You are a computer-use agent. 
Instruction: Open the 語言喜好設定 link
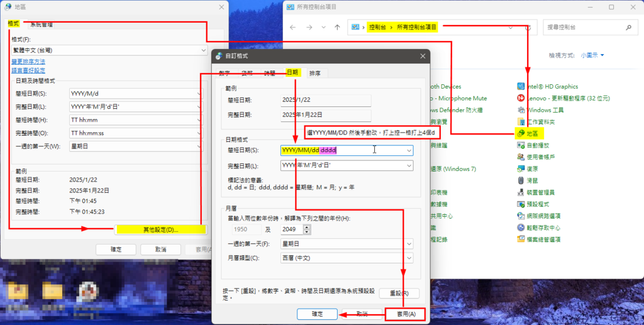click(28, 70)
